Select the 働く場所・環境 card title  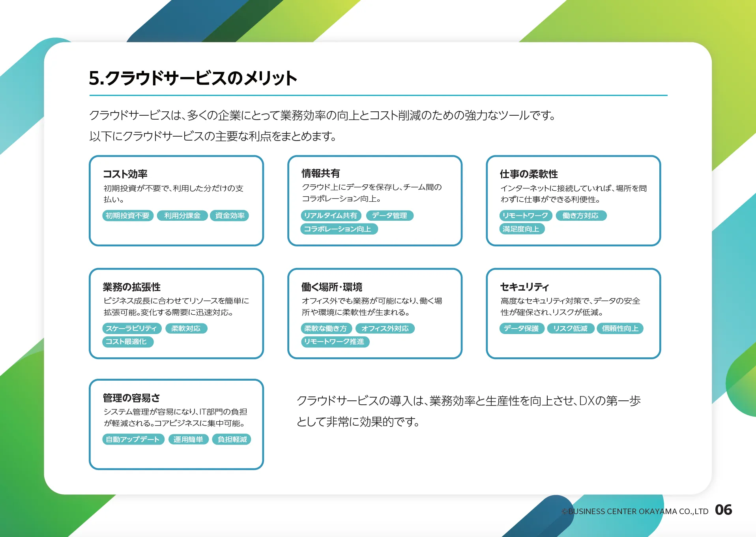click(332, 287)
